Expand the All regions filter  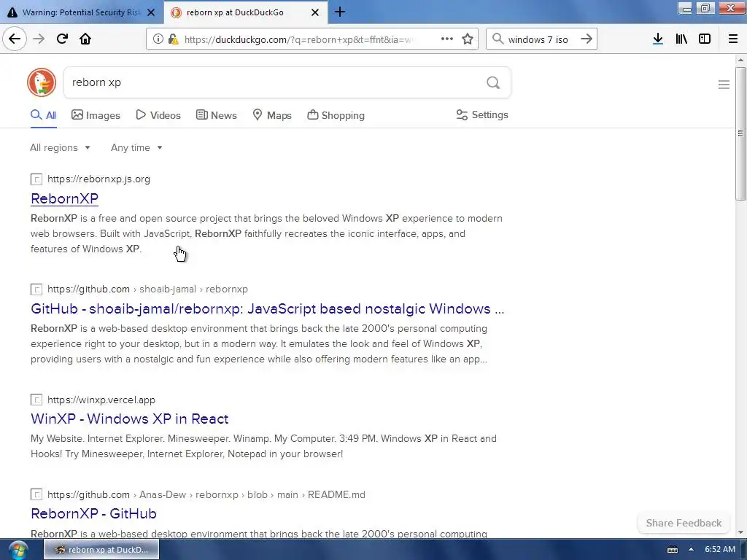coord(60,147)
